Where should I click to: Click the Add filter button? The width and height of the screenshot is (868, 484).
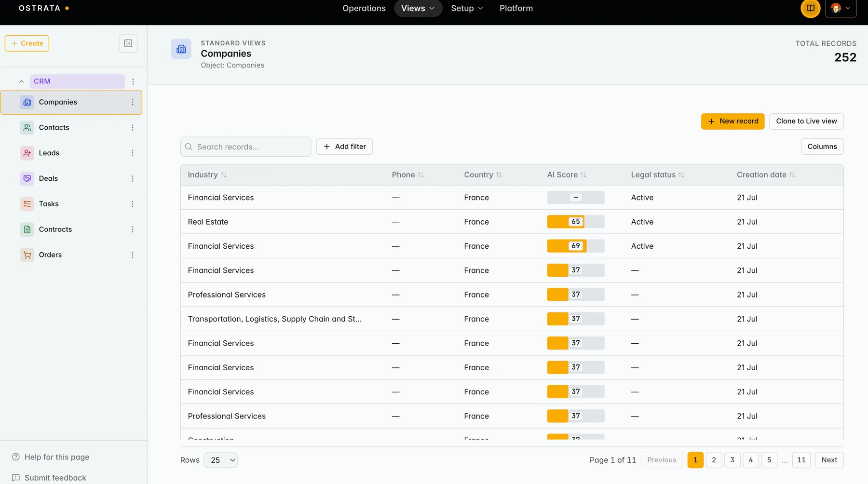click(x=344, y=147)
